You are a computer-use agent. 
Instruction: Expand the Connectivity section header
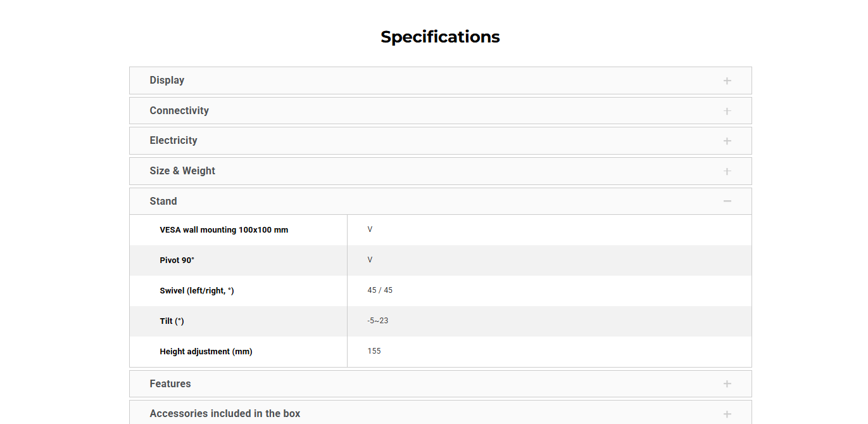179,111
